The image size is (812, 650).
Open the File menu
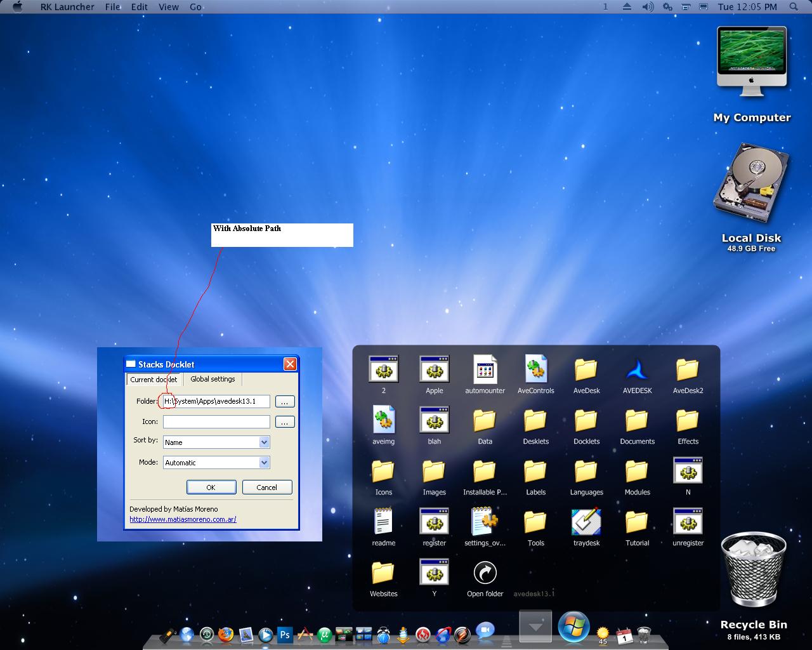(113, 7)
